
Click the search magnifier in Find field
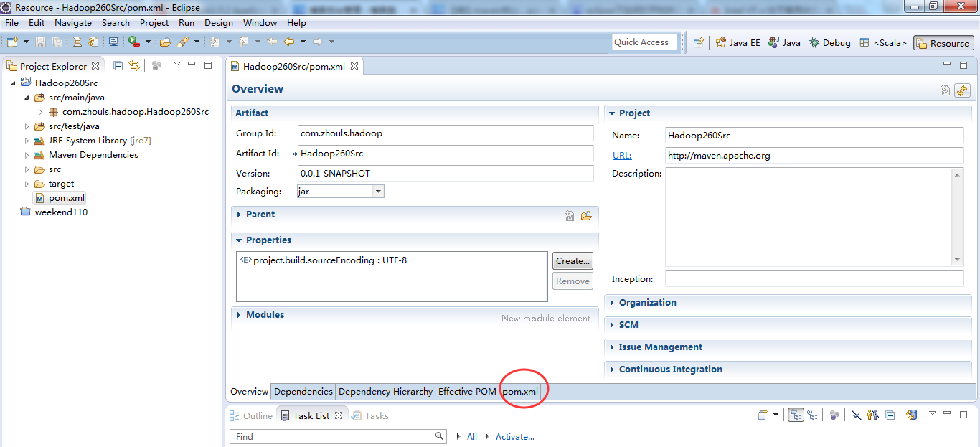(440, 436)
